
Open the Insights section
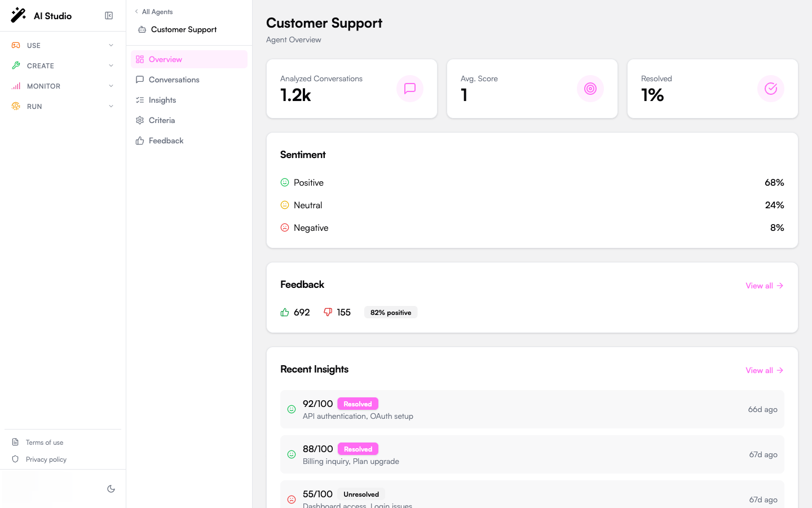[x=189, y=100]
